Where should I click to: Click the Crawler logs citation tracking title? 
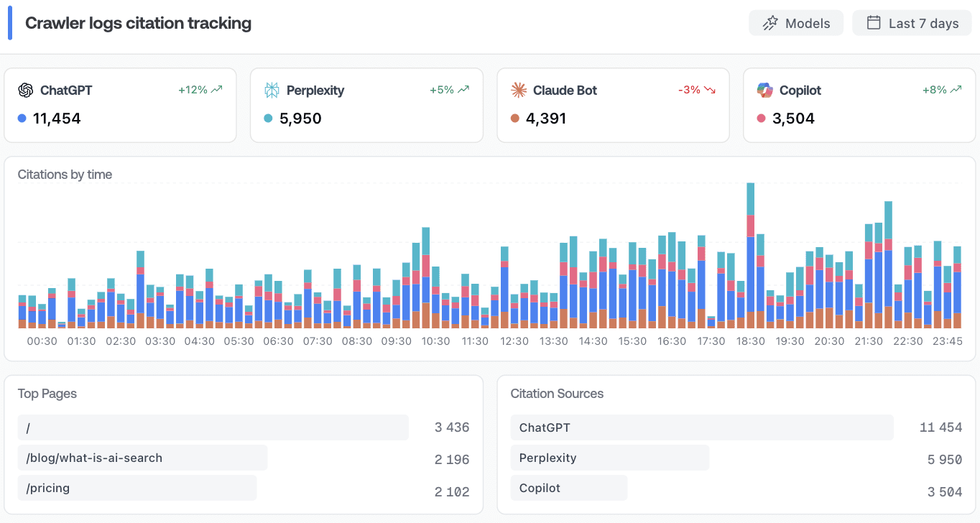[x=139, y=23]
